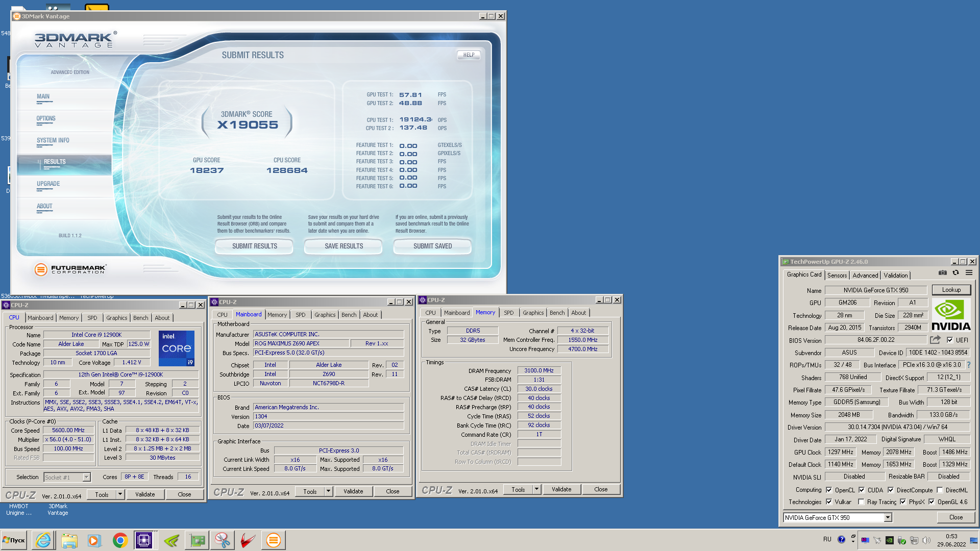Open the file explorer taskbar icon
980x551 pixels.
point(69,540)
